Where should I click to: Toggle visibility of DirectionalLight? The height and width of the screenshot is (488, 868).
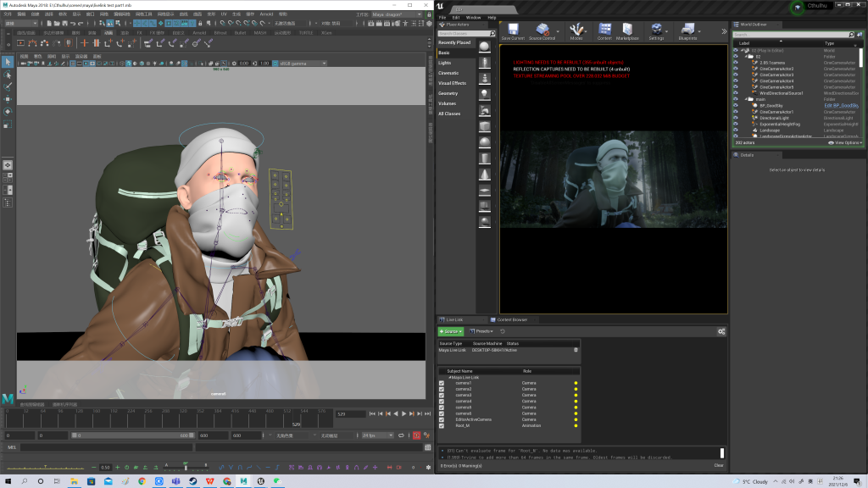pos(736,118)
